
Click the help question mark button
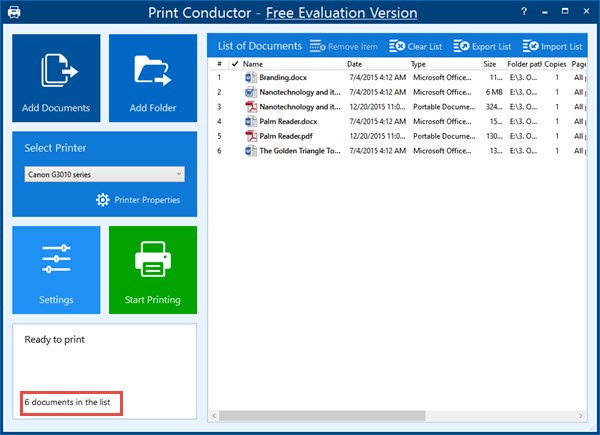click(524, 11)
